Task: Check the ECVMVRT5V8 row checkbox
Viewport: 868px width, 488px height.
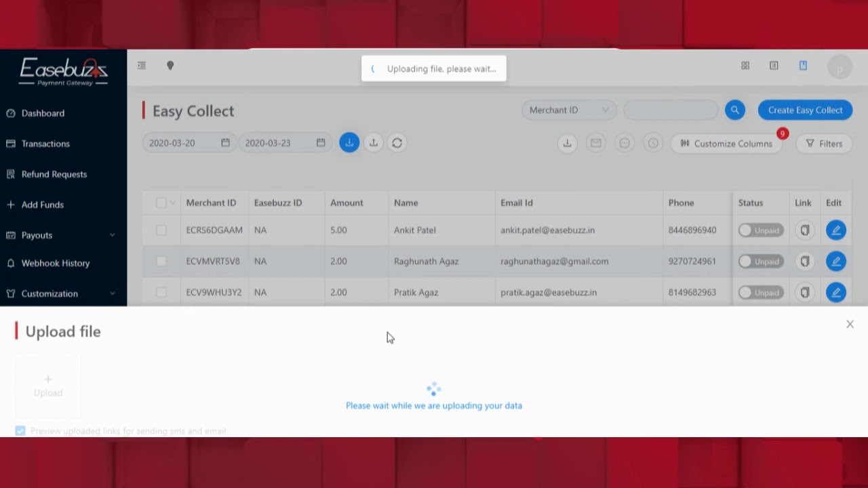Action: coord(161,261)
